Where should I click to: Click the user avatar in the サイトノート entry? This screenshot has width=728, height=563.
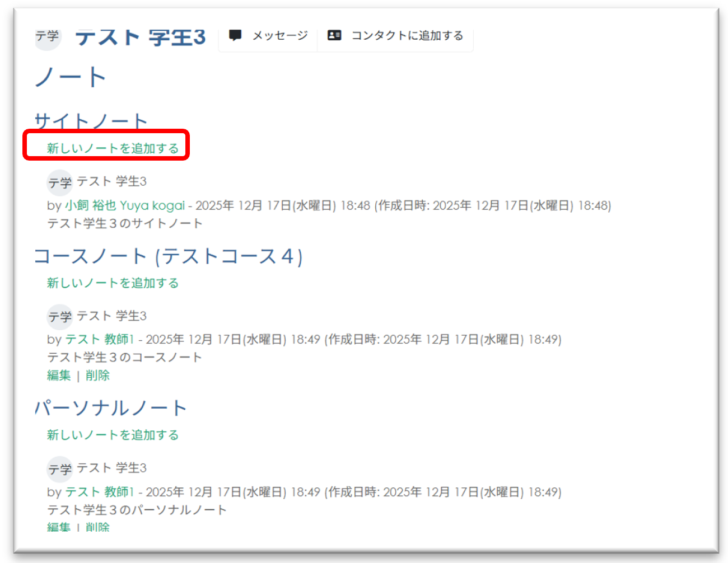click(x=59, y=182)
